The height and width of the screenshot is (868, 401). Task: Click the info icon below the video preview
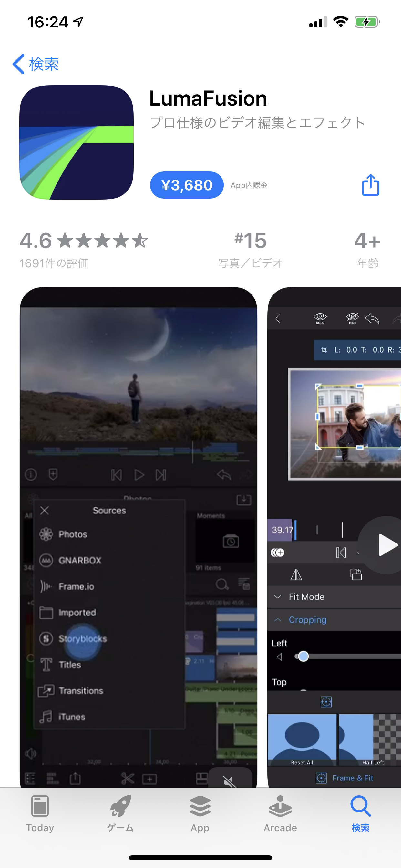tap(31, 475)
